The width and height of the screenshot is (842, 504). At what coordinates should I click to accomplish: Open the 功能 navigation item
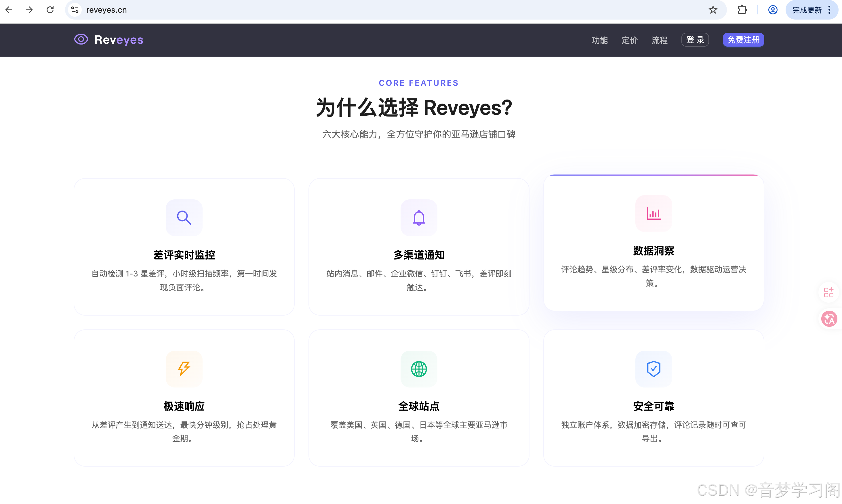[599, 40]
